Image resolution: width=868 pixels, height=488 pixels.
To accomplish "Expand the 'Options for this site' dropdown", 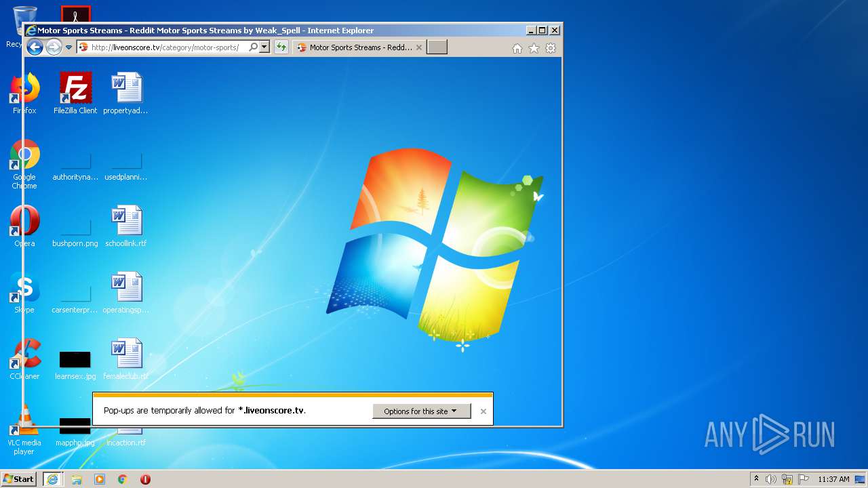I will point(421,411).
